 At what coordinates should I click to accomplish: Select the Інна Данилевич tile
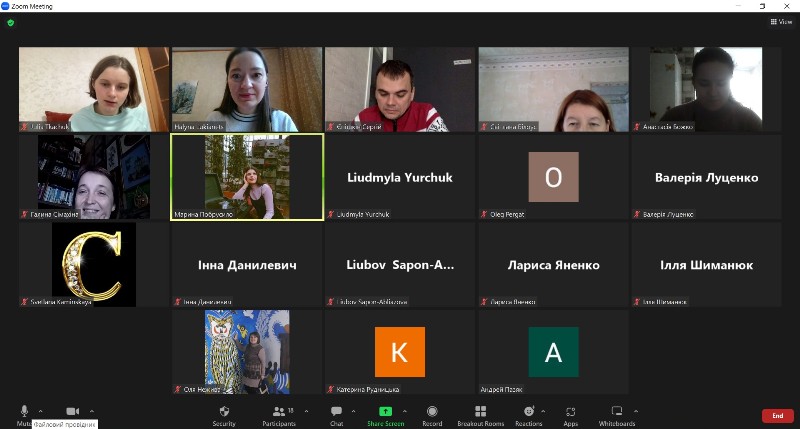[x=247, y=264]
